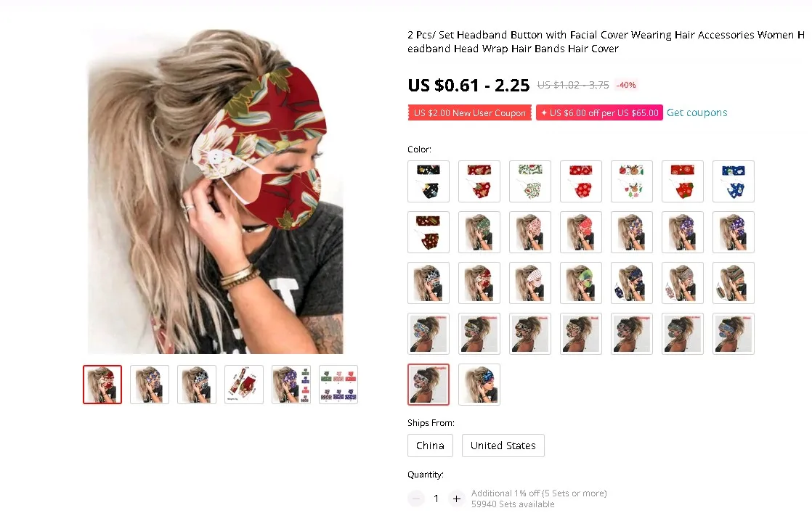The image size is (812, 521).
Task: Select the white holly leaf color swatch
Action: coord(530,181)
